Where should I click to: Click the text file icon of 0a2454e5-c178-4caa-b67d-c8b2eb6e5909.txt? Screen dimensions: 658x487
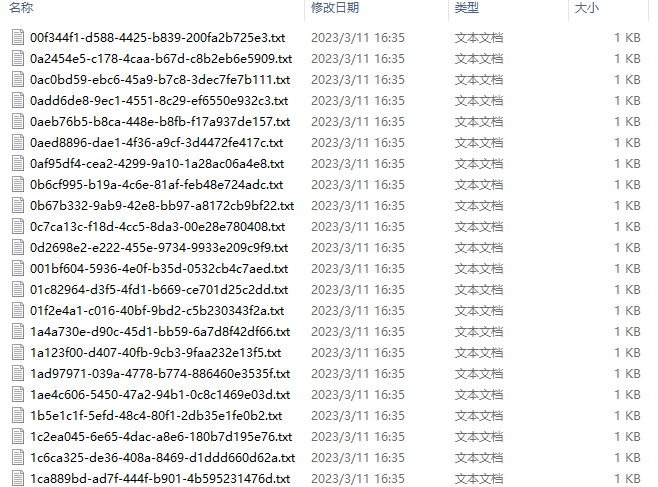(18, 58)
